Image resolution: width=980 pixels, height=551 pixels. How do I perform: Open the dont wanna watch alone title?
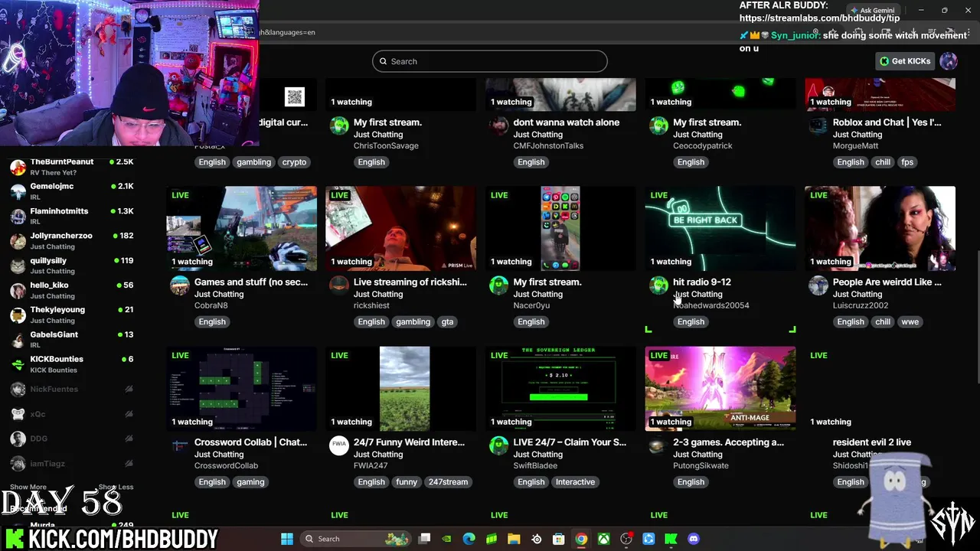(x=566, y=122)
